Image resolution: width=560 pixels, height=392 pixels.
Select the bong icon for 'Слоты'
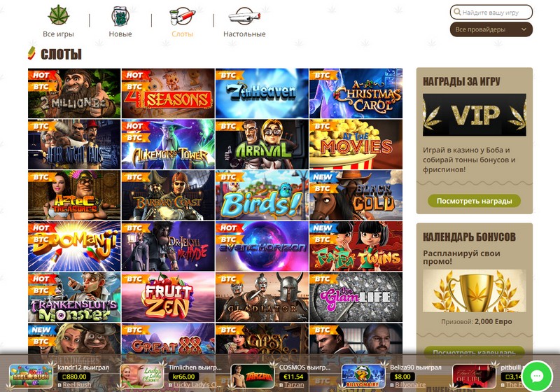click(182, 16)
